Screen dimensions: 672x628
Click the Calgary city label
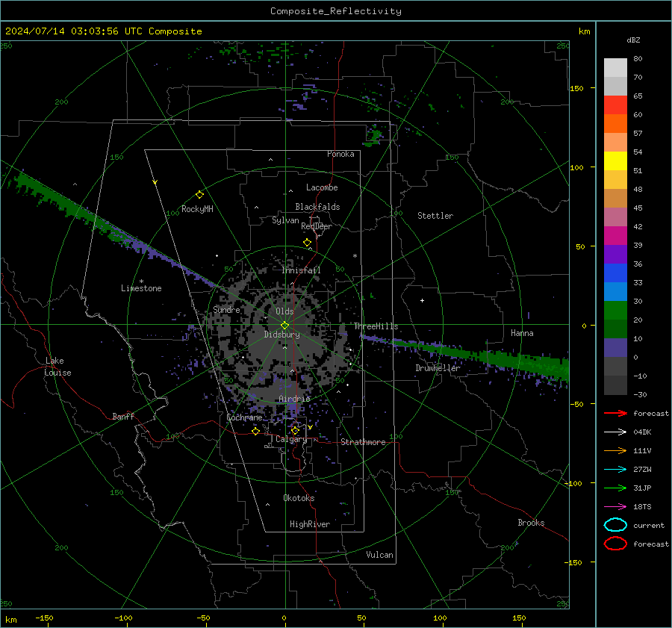pyautogui.click(x=291, y=439)
